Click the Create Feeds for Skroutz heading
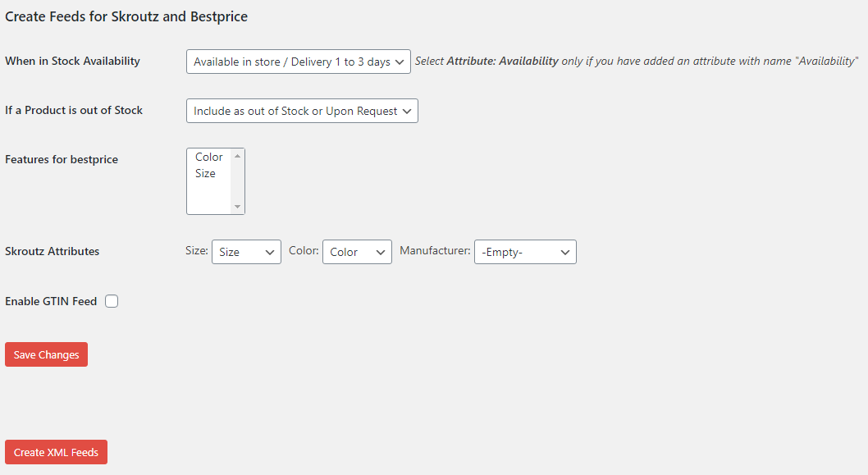This screenshot has width=868, height=475. (126, 16)
